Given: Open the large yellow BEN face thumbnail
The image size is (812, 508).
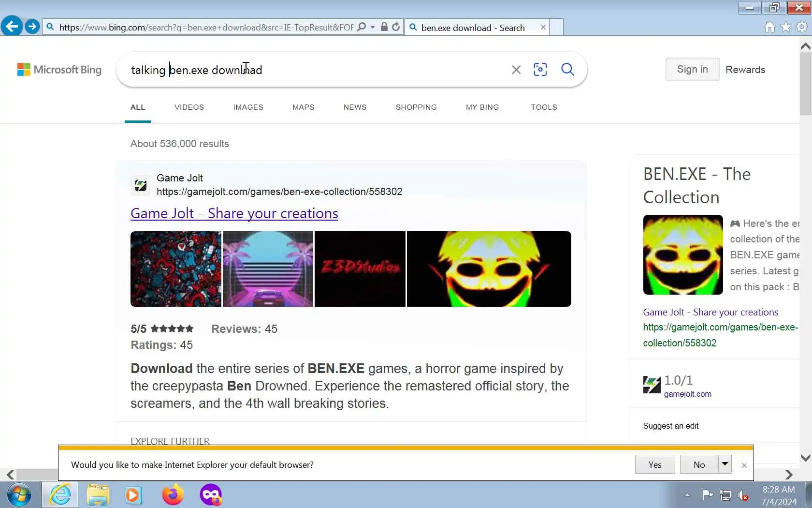Looking at the screenshot, I should [x=489, y=269].
